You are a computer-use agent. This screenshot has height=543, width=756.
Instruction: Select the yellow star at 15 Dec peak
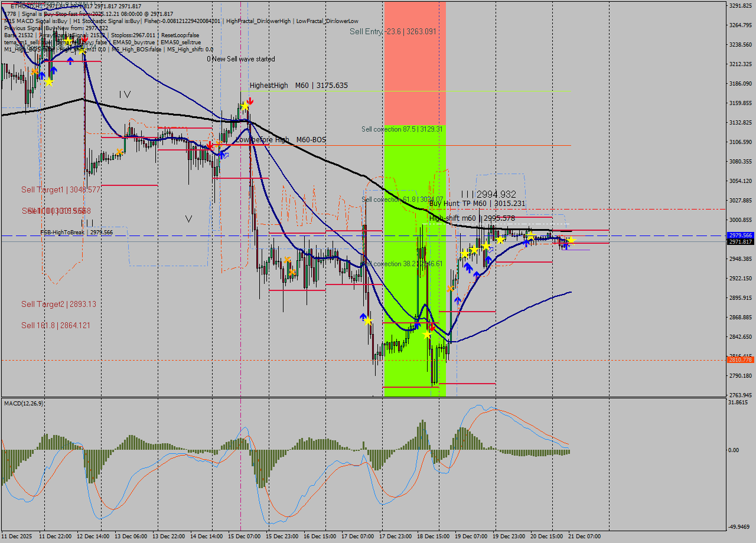click(244, 106)
